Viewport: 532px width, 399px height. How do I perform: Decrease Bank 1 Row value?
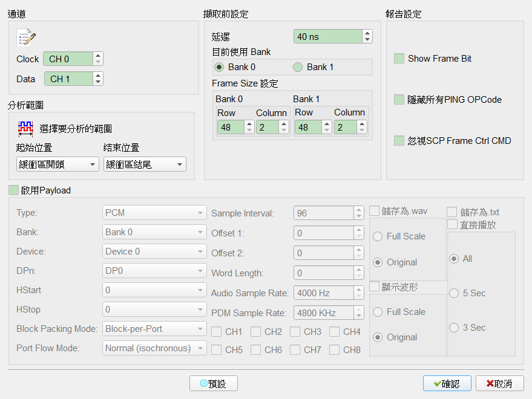click(x=327, y=130)
